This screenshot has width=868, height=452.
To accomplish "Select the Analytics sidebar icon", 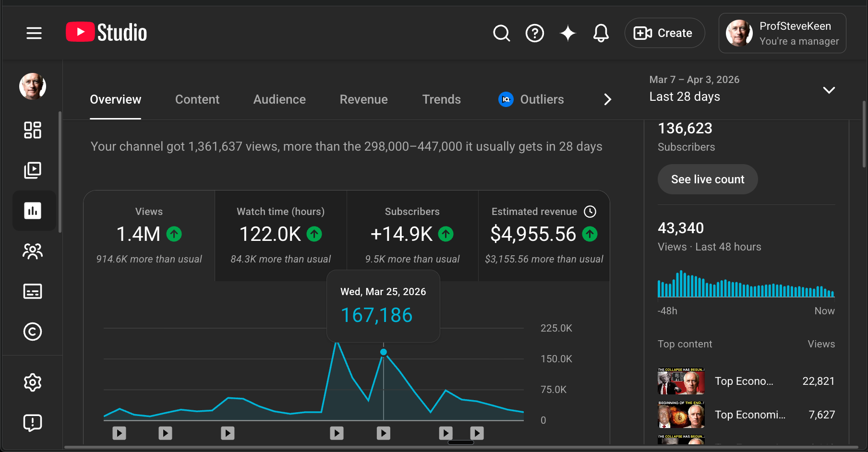I will click(x=34, y=211).
